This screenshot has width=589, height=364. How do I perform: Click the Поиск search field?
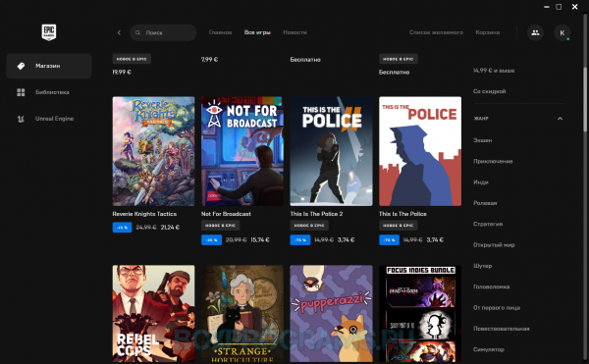pyautogui.click(x=163, y=32)
